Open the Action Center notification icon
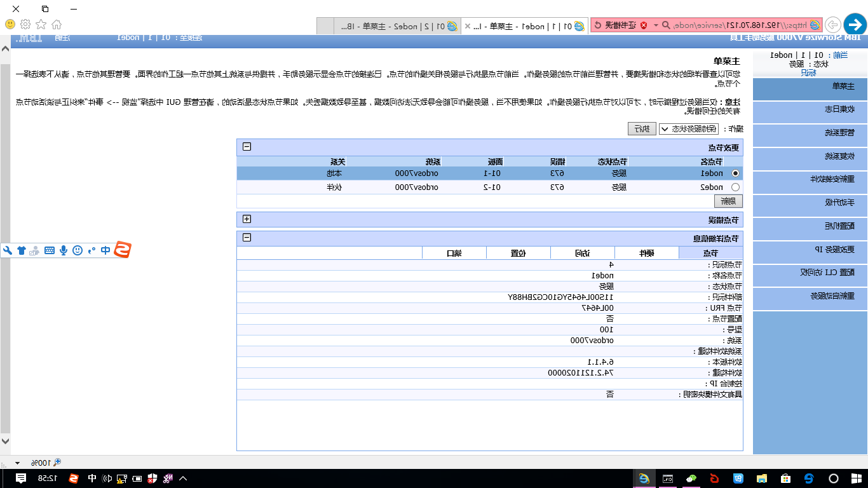Image resolution: width=868 pixels, height=488 pixels. tap(21, 478)
